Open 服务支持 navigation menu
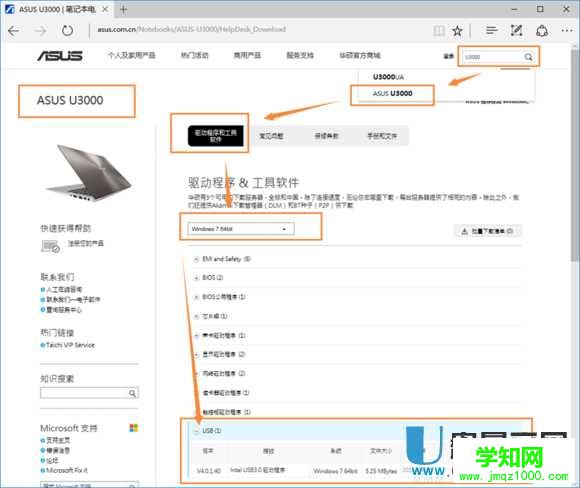580x488 pixels. coord(300,55)
